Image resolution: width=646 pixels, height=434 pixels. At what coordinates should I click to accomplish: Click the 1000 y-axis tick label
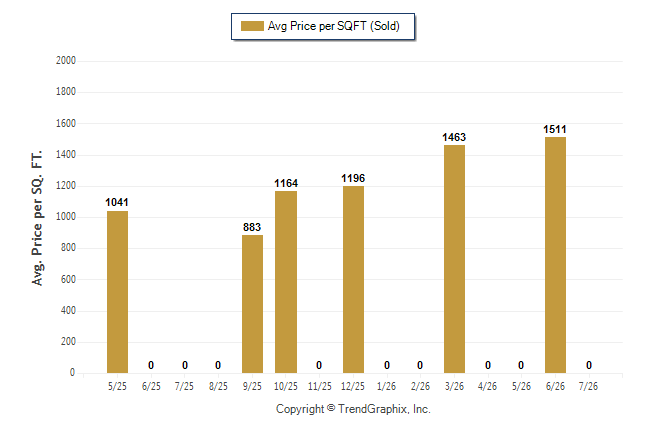[66, 216]
